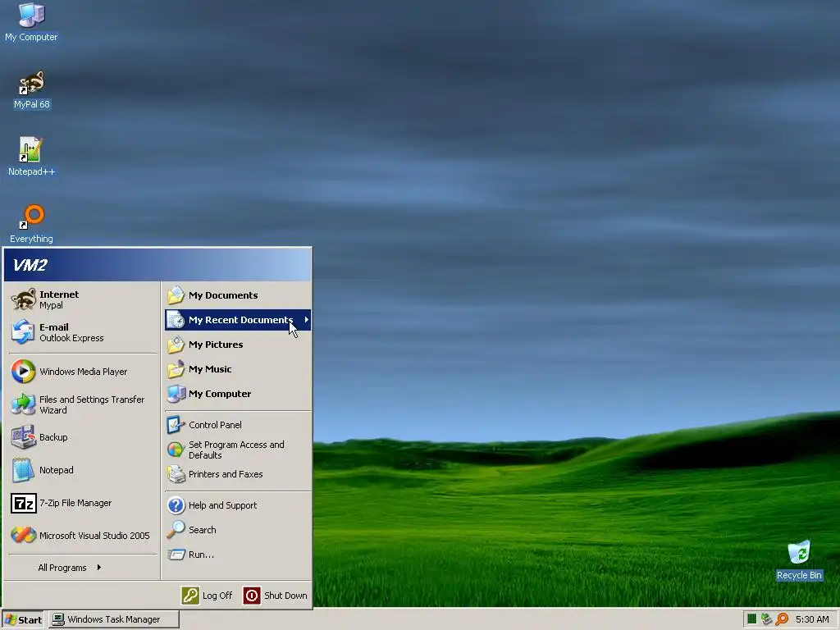
Task: Click the 7-Zip File Manager icon
Action: 23,503
